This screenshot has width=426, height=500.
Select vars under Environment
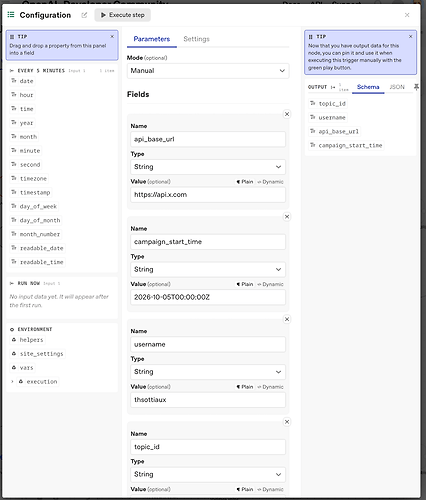point(22,368)
